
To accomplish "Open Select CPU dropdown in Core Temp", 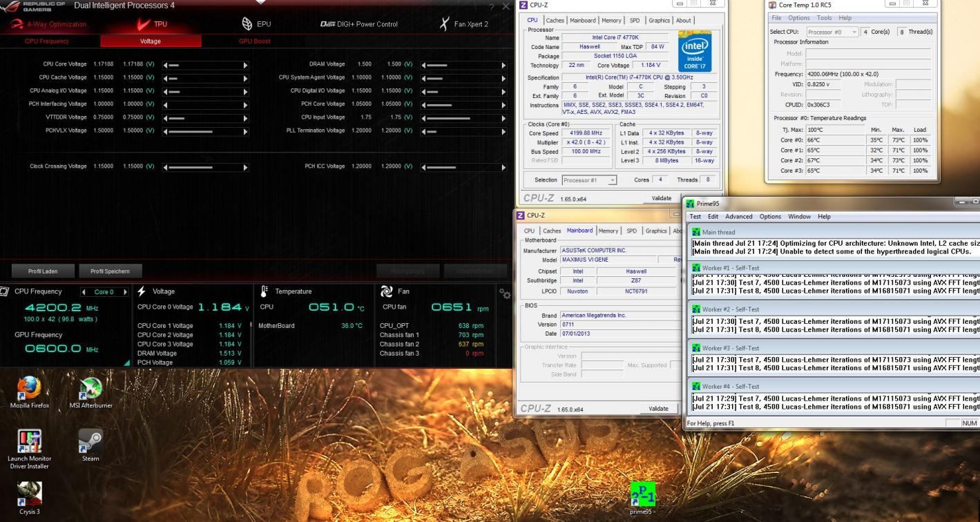I will (x=832, y=32).
